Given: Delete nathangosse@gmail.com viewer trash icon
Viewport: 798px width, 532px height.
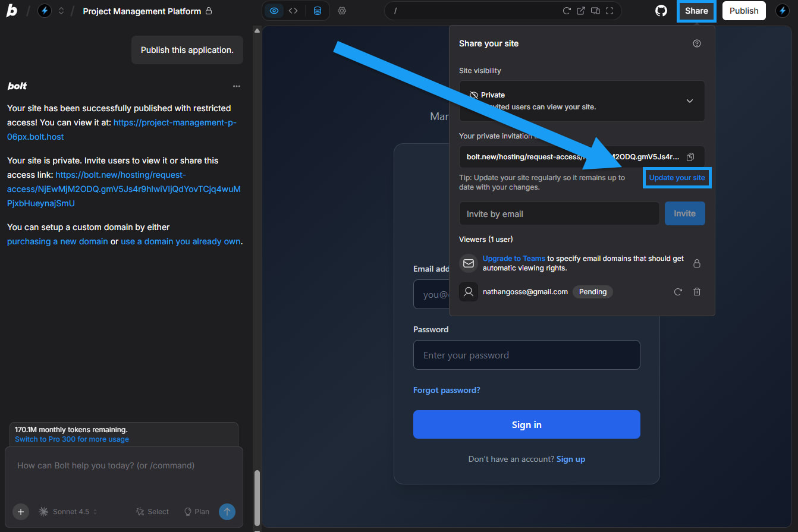Looking at the screenshot, I should [697, 292].
